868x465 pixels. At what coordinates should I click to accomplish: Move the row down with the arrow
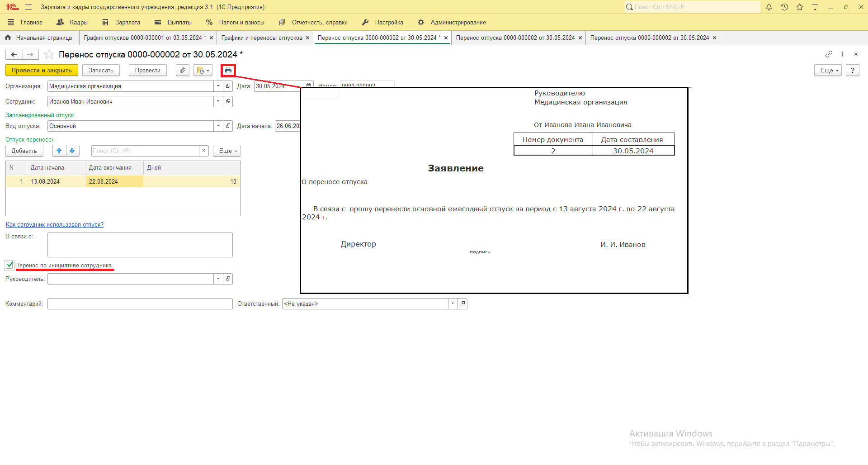coord(72,151)
